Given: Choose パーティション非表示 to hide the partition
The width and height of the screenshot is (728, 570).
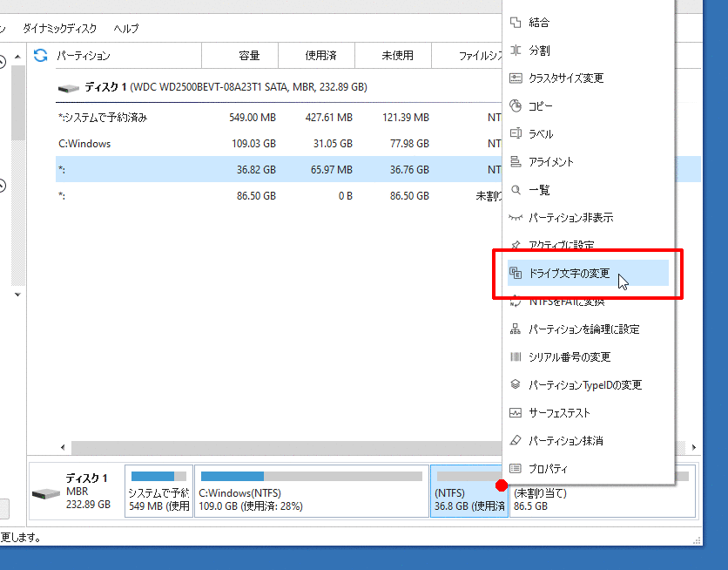Looking at the screenshot, I should pos(570,218).
